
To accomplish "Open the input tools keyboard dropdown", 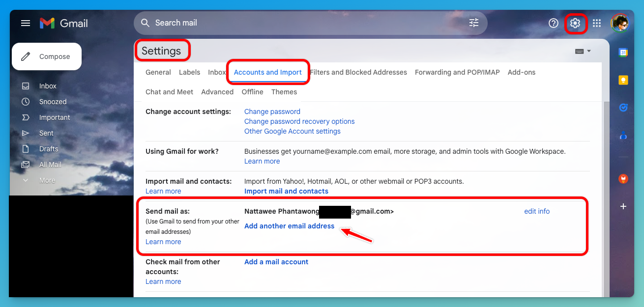I will [582, 51].
